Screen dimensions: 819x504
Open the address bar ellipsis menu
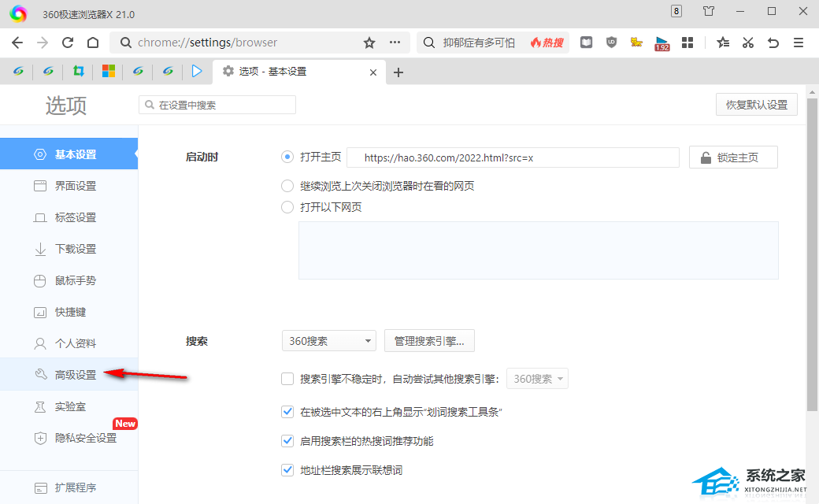coord(395,43)
